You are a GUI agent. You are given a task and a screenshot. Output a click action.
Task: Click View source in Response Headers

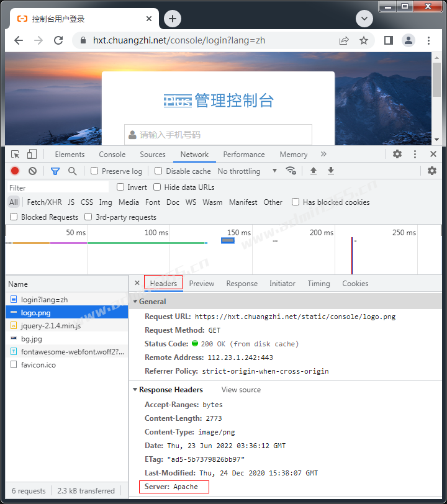241,390
